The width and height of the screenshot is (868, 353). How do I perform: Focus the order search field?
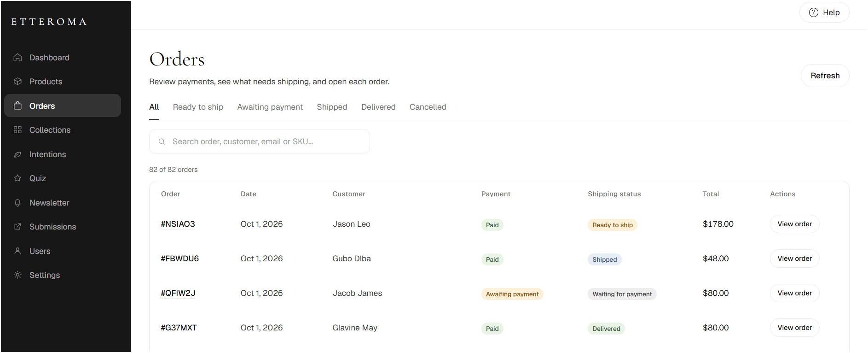[x=260, y=141]
